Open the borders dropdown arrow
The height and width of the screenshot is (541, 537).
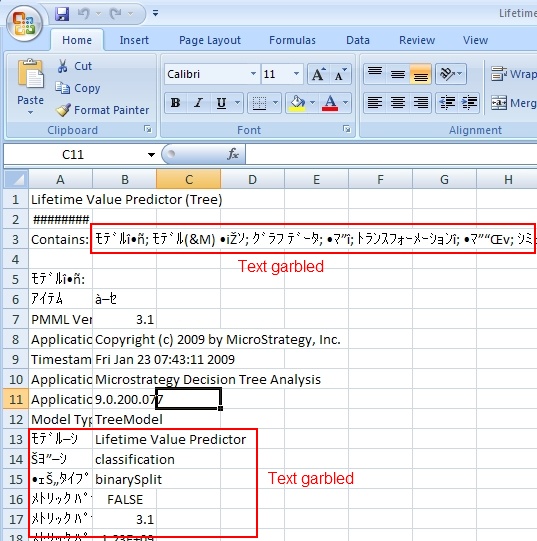(275, 102)
